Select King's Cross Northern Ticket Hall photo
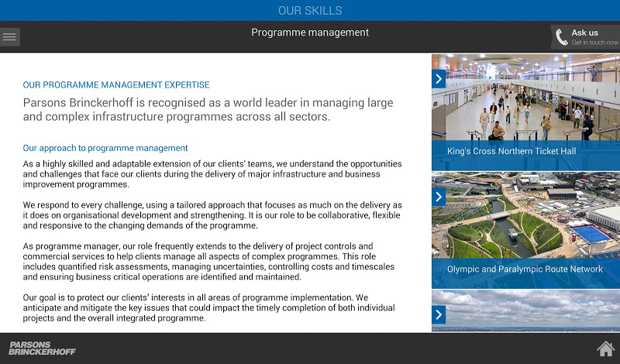The width and height of the screenshot is (620, 364). click(526, 98)
